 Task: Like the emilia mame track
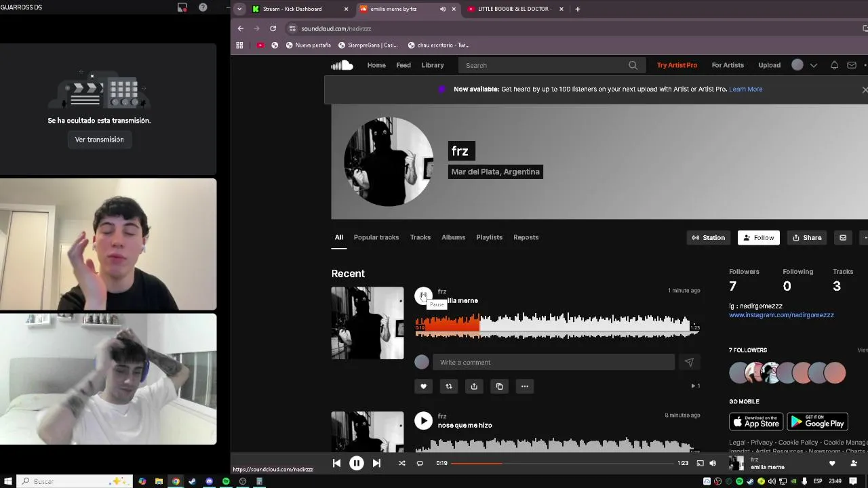coord(423,386)
